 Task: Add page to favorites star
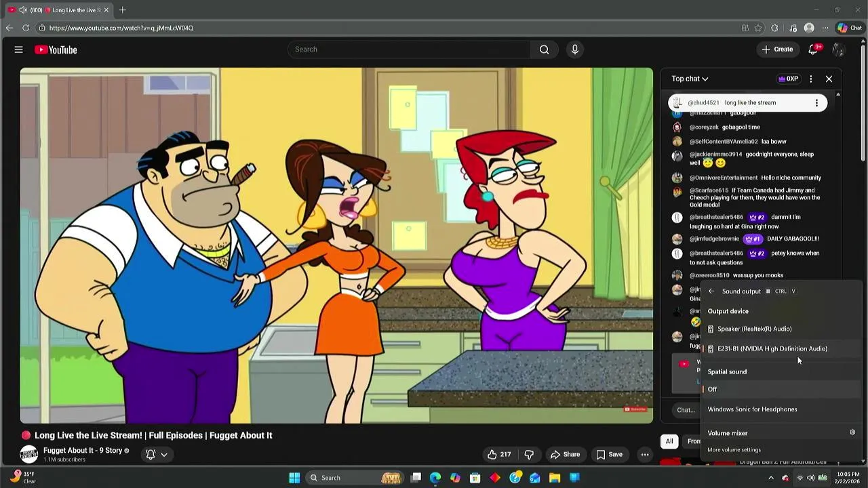[x=758, y=28]
